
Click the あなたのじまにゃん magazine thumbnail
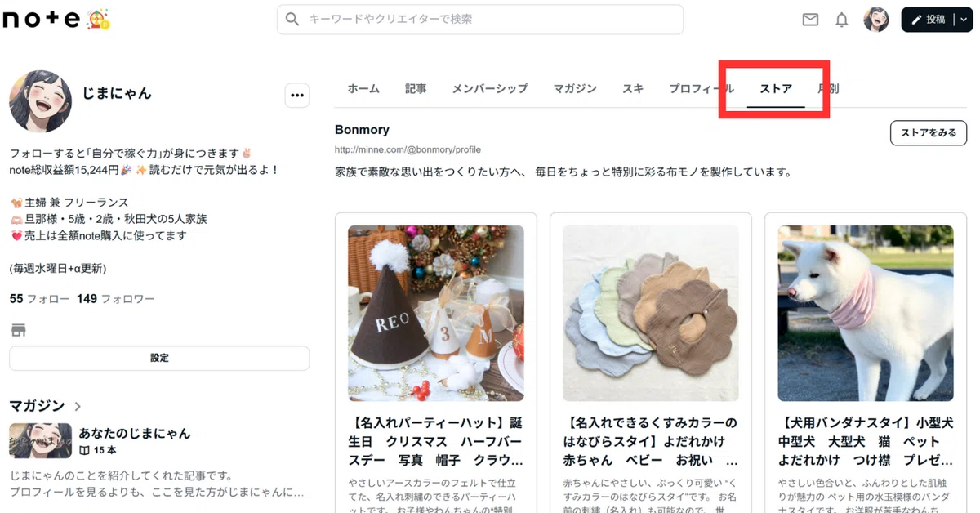[x=40, y=440]
